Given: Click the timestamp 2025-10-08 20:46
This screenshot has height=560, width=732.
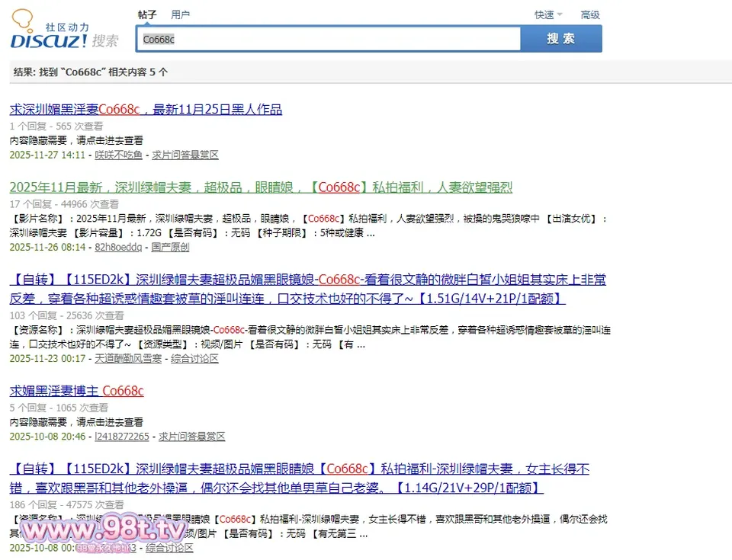Looking at the screenshot, I should 47,437.
